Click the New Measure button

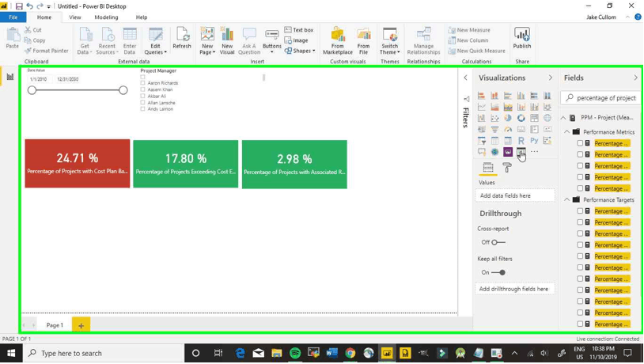[x=469, y=30]
